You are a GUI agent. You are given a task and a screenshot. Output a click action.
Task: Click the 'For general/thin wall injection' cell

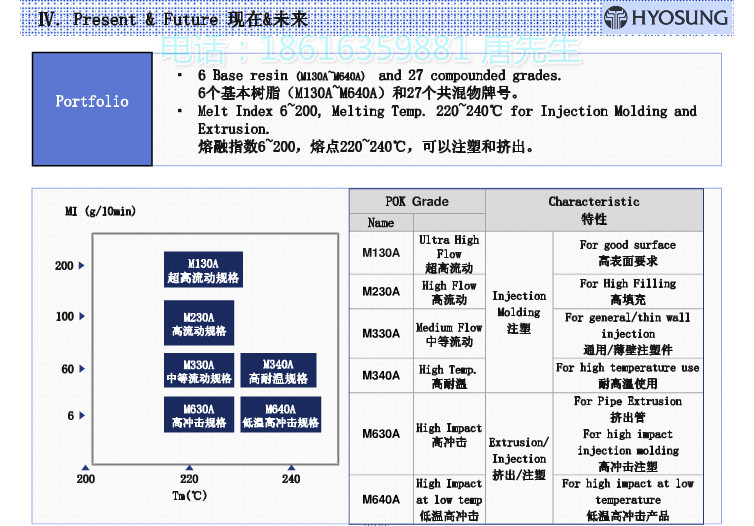628,333
